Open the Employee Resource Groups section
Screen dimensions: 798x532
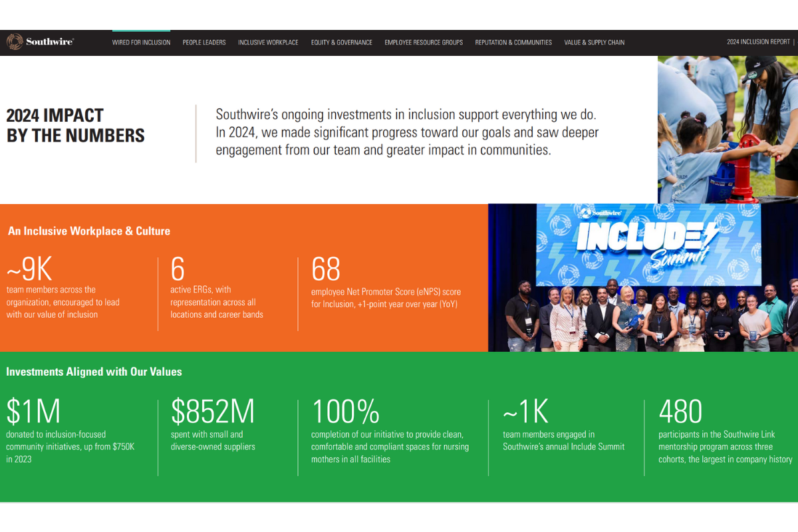[424, 43]
